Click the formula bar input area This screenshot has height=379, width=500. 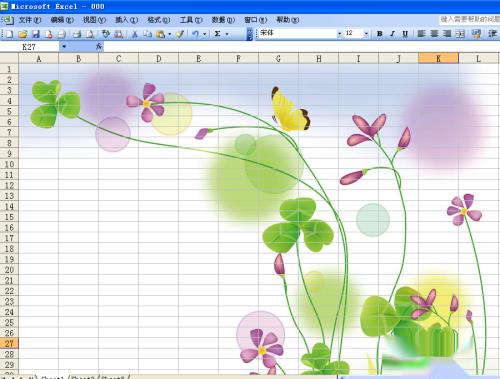[302, 47]
